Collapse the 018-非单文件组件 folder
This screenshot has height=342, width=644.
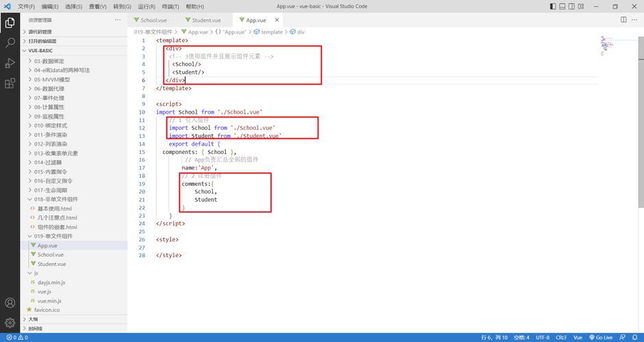[74, 199]
